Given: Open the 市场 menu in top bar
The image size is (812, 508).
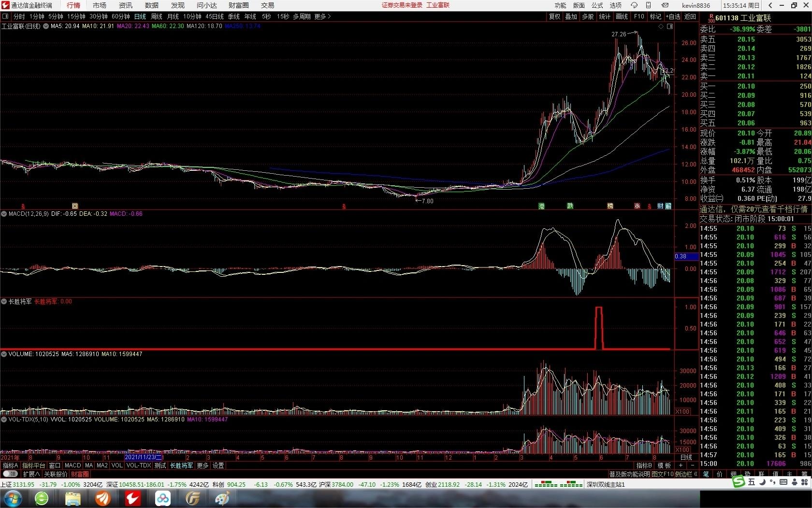Looking at the screenshot, I should pos(99,5).
